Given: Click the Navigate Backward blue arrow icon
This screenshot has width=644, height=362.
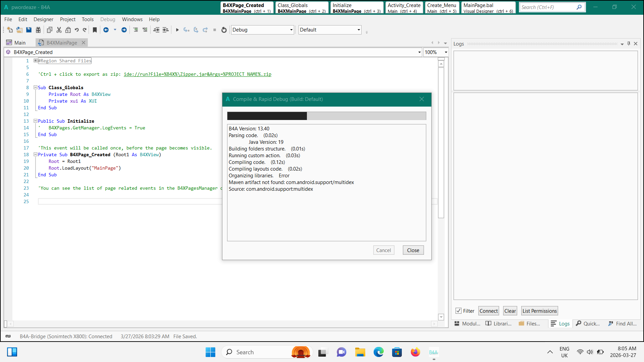Looking at the screenshot, I should 106,30.
